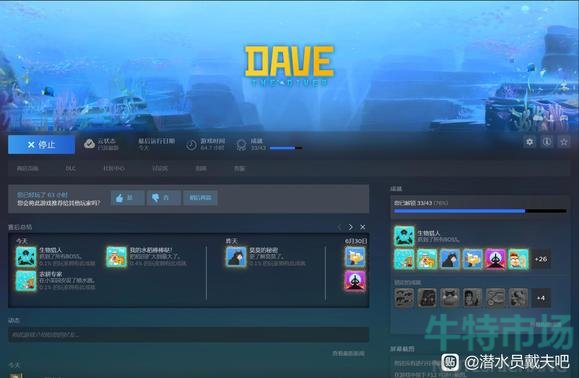Screen dimensions: 579x378
Task: Click the 生物猎人 achievement icon in right panel
Action: tap(404, 236)
